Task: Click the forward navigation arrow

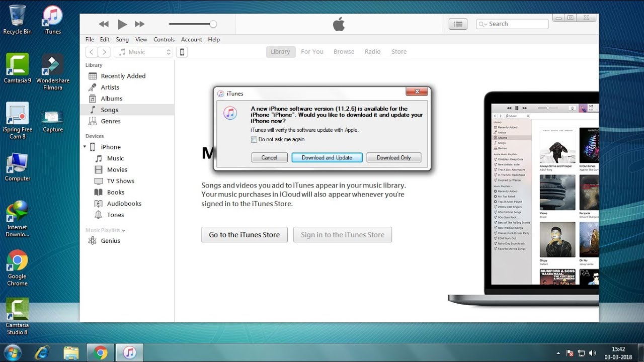Action: (x=104, y=52)
